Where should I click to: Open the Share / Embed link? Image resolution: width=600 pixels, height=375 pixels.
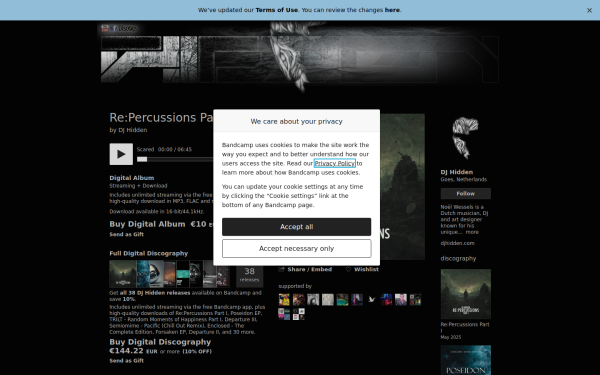pyautogui.click(x=310, y=269)
